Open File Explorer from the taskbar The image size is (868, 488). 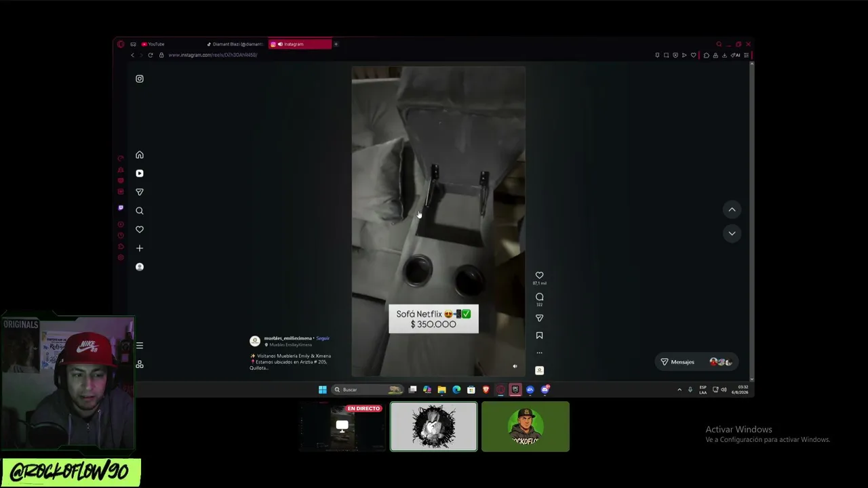coord(441,390)
